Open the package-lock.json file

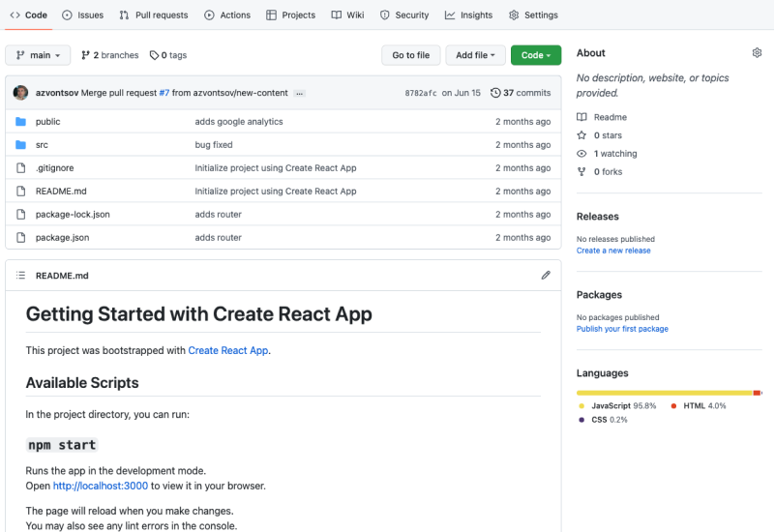click(73, 215)
